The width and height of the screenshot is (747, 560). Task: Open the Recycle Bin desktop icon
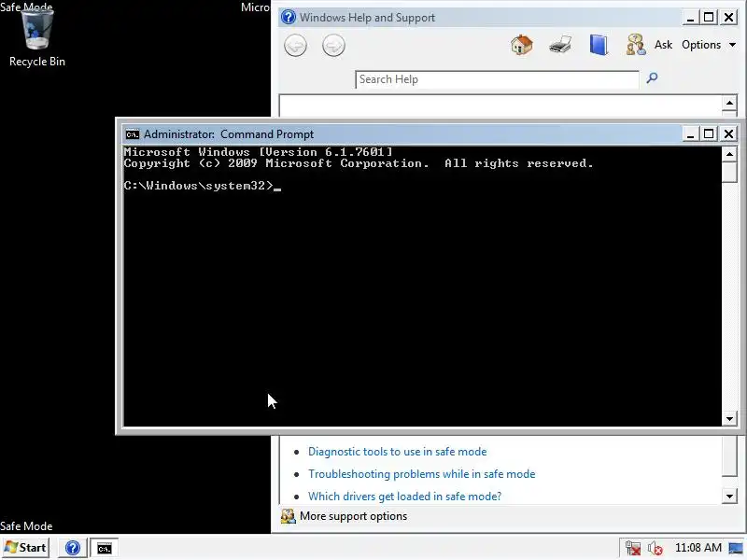pos(37,38)
